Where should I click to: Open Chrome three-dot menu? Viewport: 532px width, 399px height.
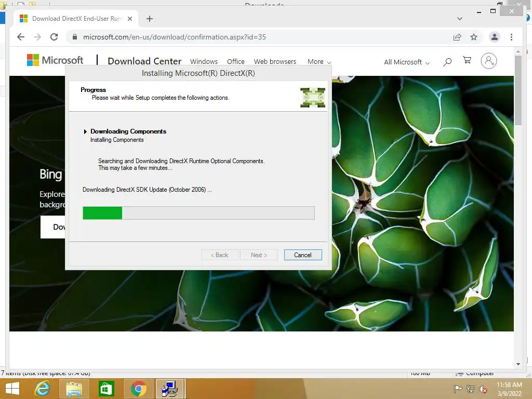pos(511,37)
